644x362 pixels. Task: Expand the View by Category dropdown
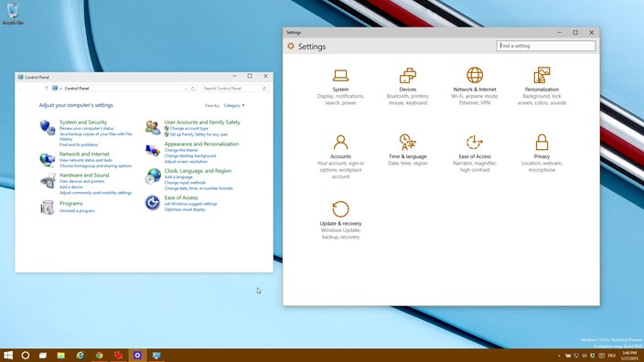pyautogui.click(x=234, y=105)
